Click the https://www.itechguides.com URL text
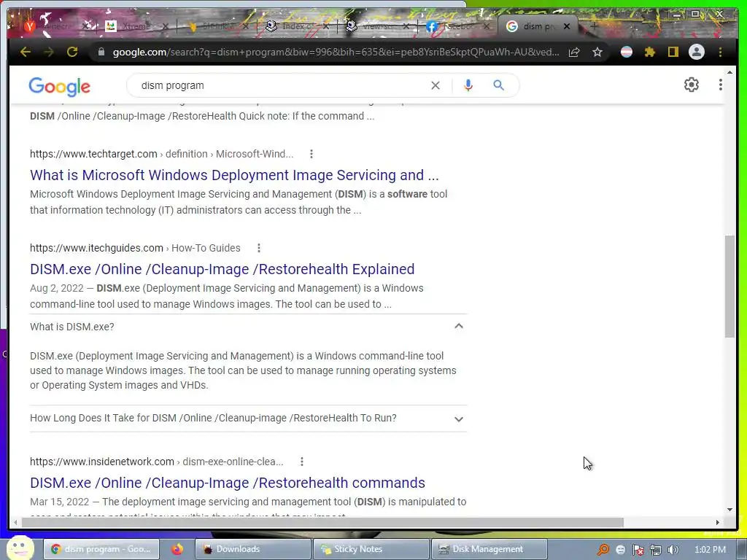747x560 pixels. pyautogui.click(x=97, y=248)
